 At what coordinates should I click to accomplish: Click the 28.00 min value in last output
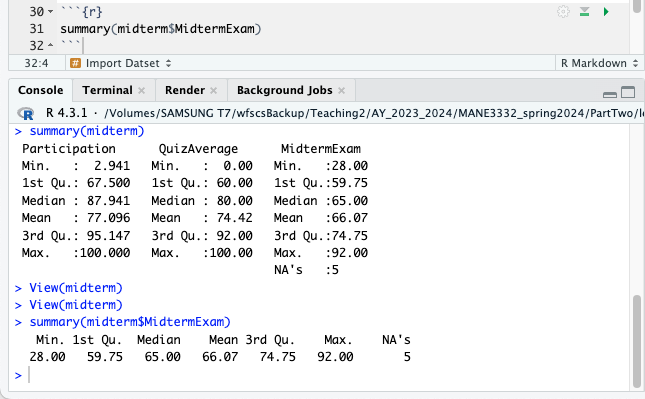click(x=47, y=357)
